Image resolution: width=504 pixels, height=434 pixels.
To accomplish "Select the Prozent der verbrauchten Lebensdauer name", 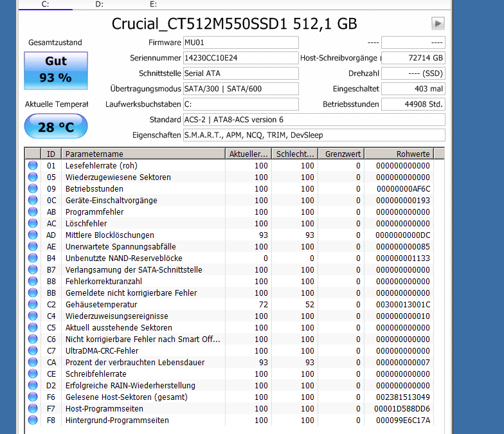I will click(135, 363).
